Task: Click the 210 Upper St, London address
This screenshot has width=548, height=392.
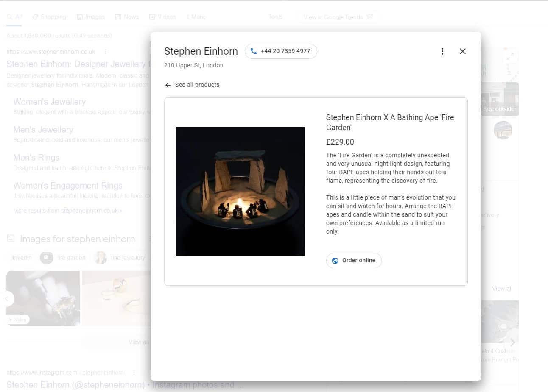Action: point(194,65)
